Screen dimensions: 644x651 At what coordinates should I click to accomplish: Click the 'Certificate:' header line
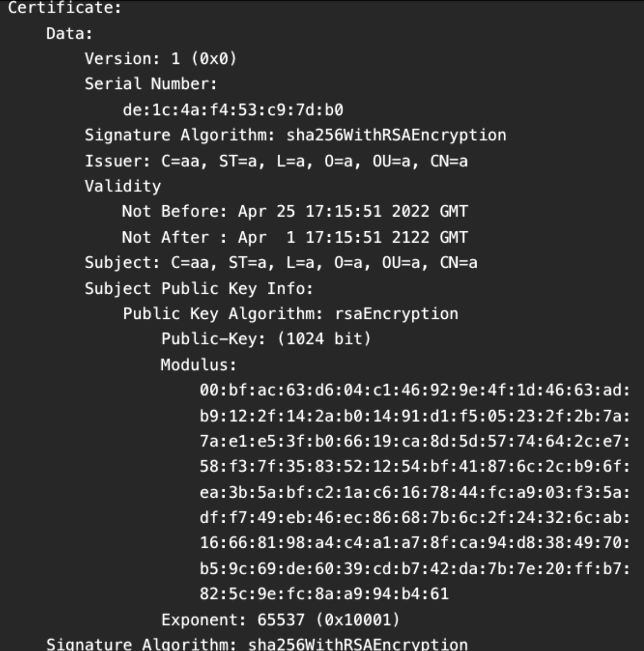point(65,8)
